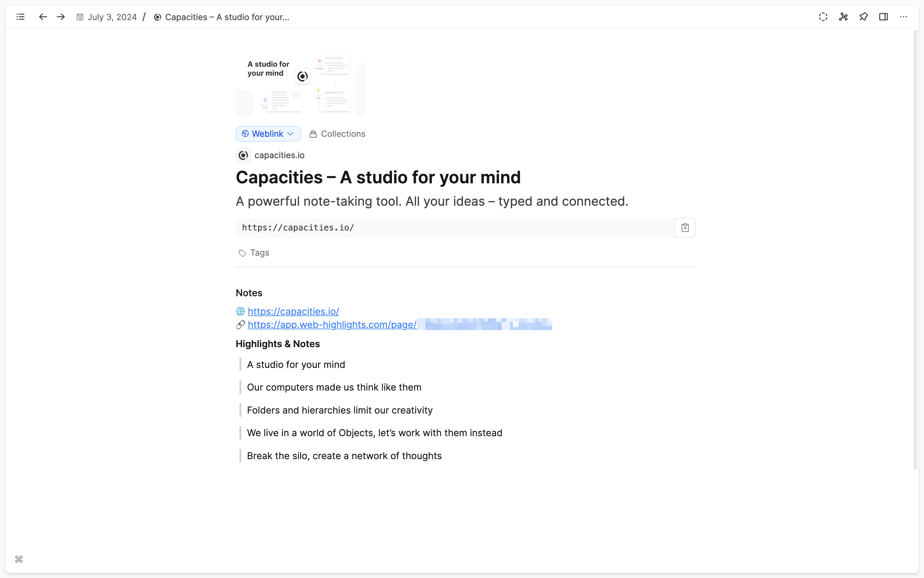
Task: Open the app.web-highlights.com page link
Action: [x=332, y=325]
